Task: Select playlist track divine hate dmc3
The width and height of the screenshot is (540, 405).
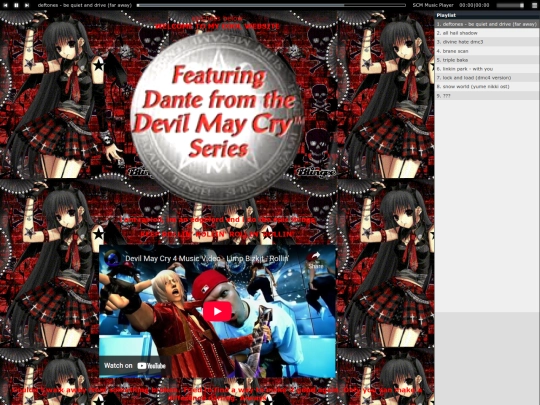Action: point(487,42)
